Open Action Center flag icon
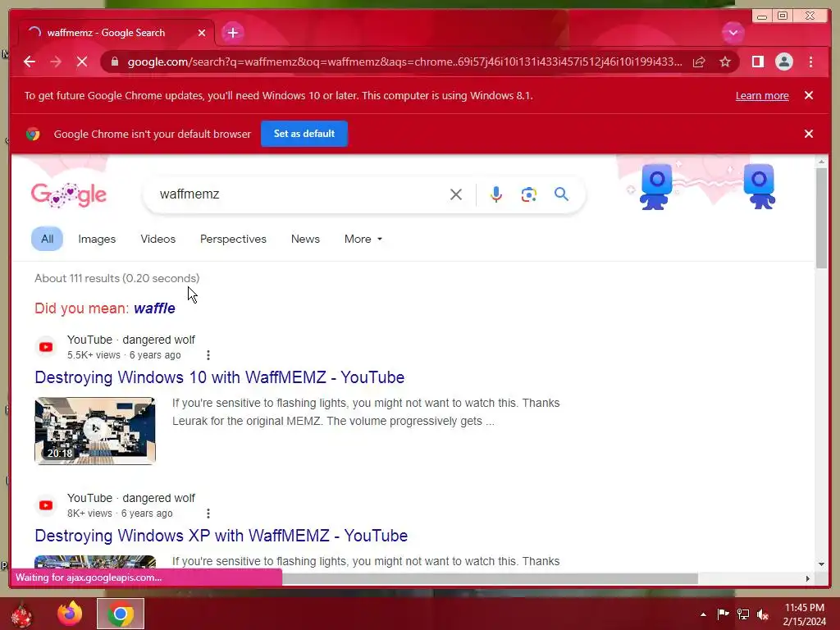The image size is (840, 630). pyautogui.click(x=723, y=614)
